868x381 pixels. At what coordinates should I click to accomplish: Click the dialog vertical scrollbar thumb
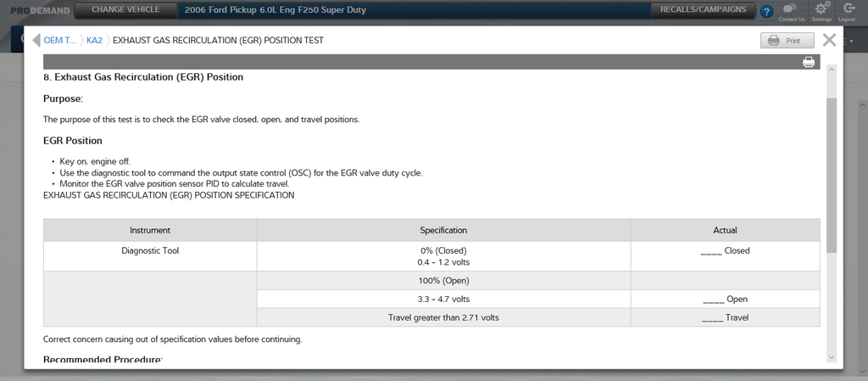pyautogui.click(x=832, y=176)
